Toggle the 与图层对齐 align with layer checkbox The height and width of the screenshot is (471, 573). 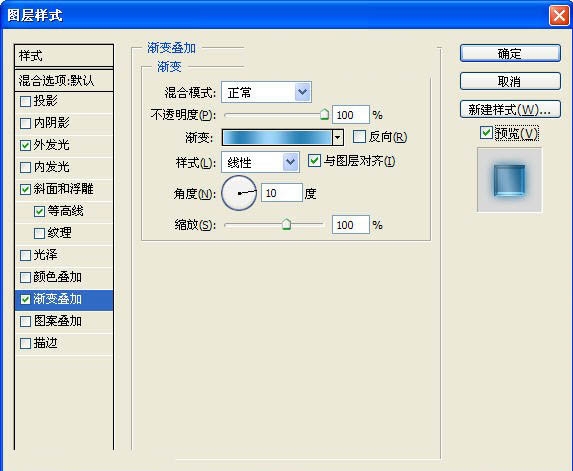[x=314, y=161]
